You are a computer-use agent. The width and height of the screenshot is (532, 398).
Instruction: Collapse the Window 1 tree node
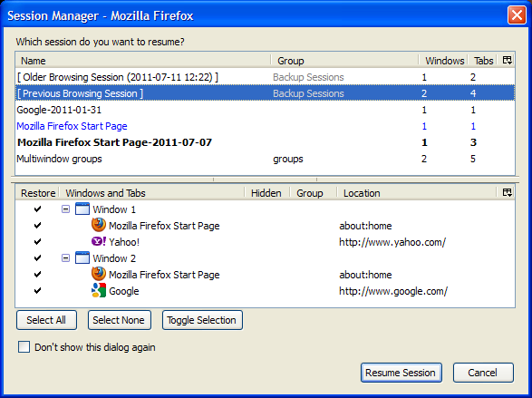[65, 209]
